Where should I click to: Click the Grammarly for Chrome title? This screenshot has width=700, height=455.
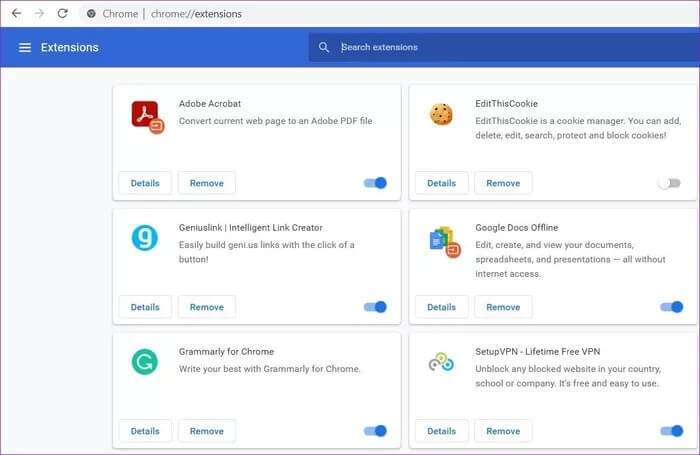click(x=226, y=352)
